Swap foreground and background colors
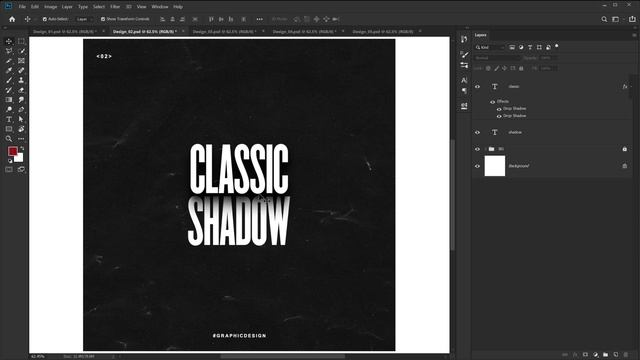Image resolution: width=640 pixels, height=360 pixels. tap(22, 149)
